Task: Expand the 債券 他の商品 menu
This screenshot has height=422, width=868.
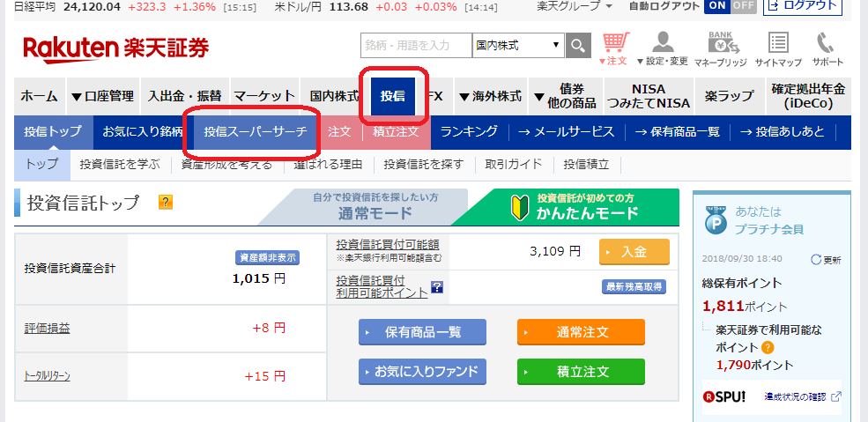Action: tap(566, 96)
